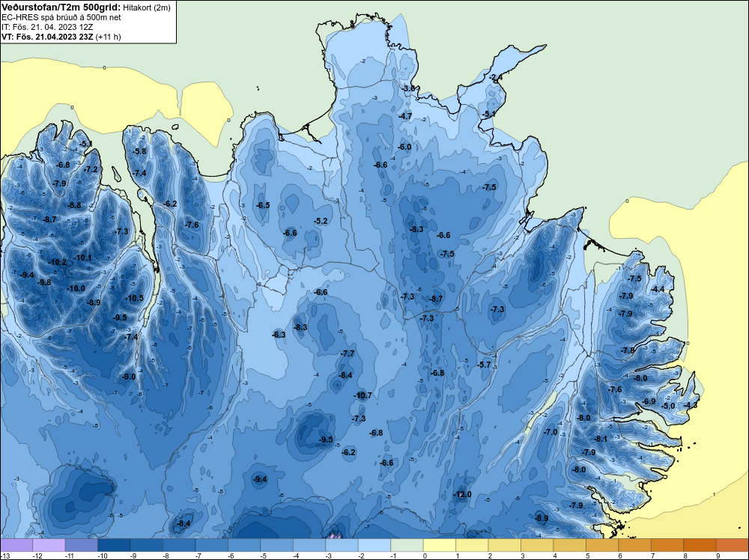Select the -6.3 temperature reading
The width and height of the screenshot is (749, 560).
(x=279, y=335)
